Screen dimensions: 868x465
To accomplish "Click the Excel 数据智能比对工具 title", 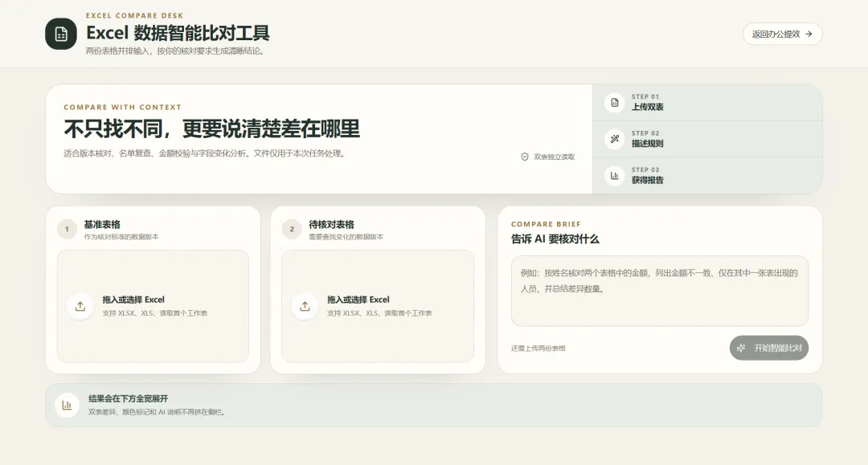I will (x=178, y=33).
